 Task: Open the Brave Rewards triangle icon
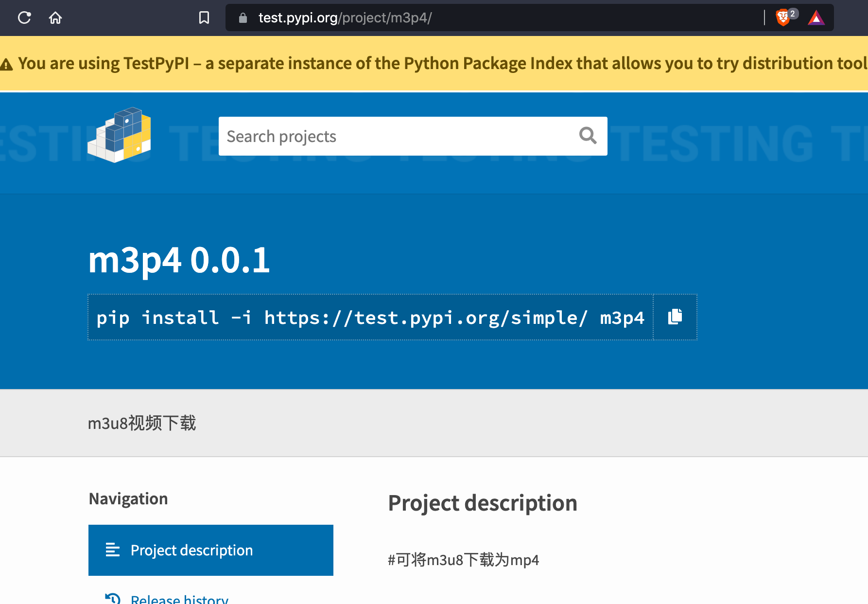pyautogui.click(x=816, y=18)
